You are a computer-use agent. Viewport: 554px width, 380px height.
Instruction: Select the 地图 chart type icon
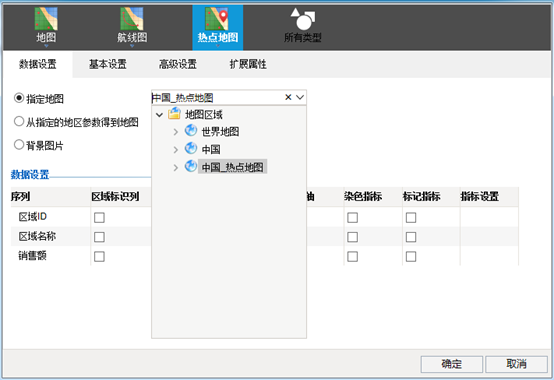[46, 19]
